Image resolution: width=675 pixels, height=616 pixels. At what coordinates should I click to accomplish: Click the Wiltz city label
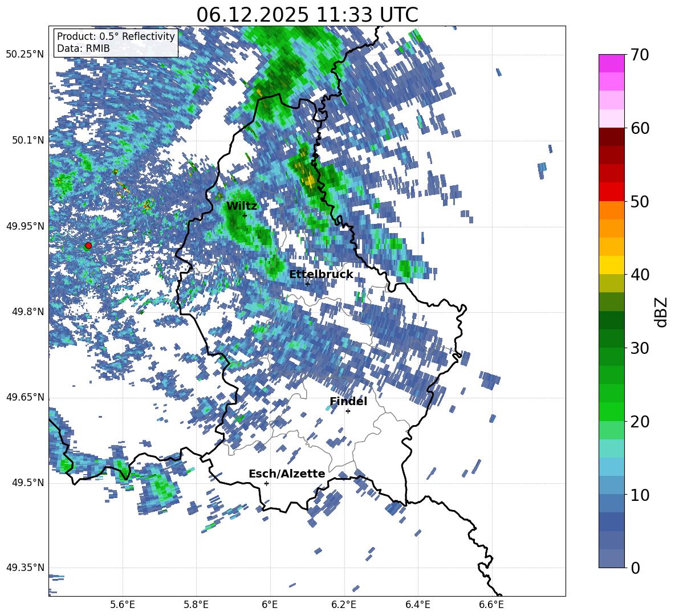tap(242, 206)
